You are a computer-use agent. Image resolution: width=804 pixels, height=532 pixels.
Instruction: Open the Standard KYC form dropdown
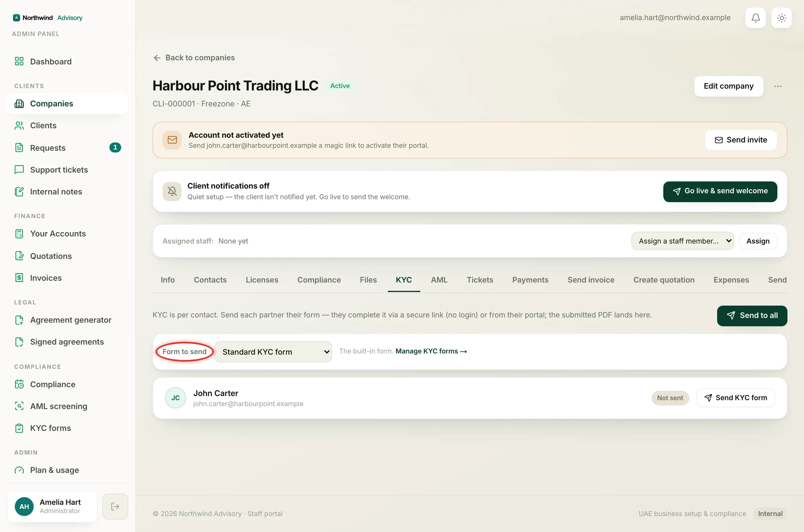273,351
